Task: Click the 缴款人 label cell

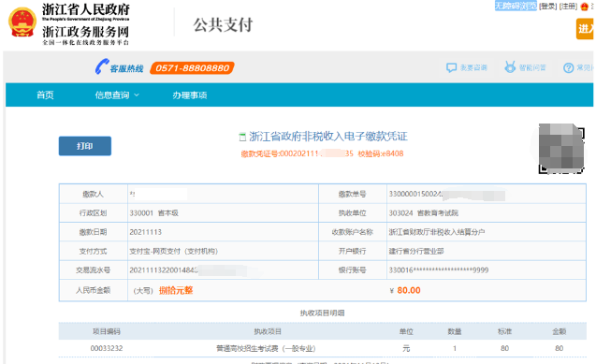Action: [94, 194]
